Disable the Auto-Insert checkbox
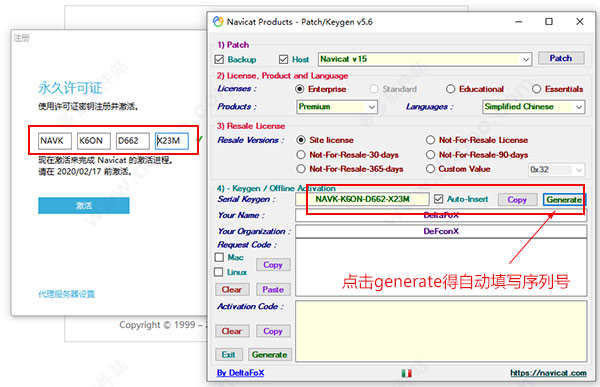Image resolution: width=600 pixels, height=387 pixels. click(x=439, y=199)
